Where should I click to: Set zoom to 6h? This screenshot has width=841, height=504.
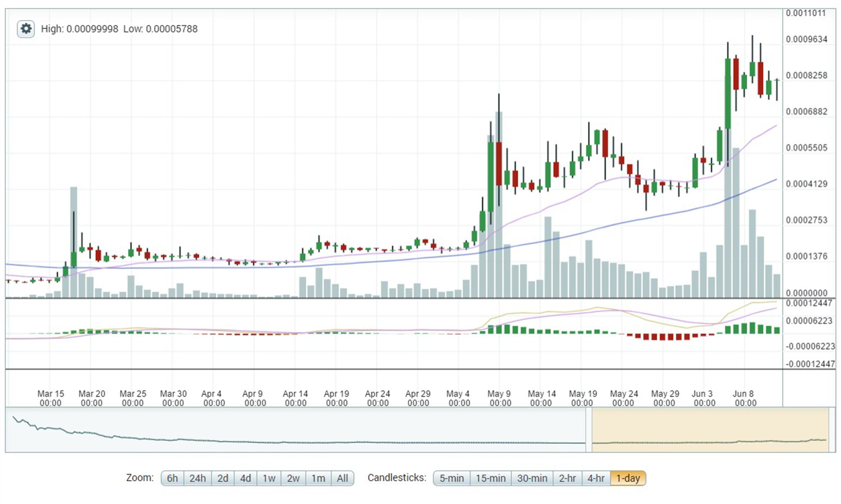click(x=172, y=478)
